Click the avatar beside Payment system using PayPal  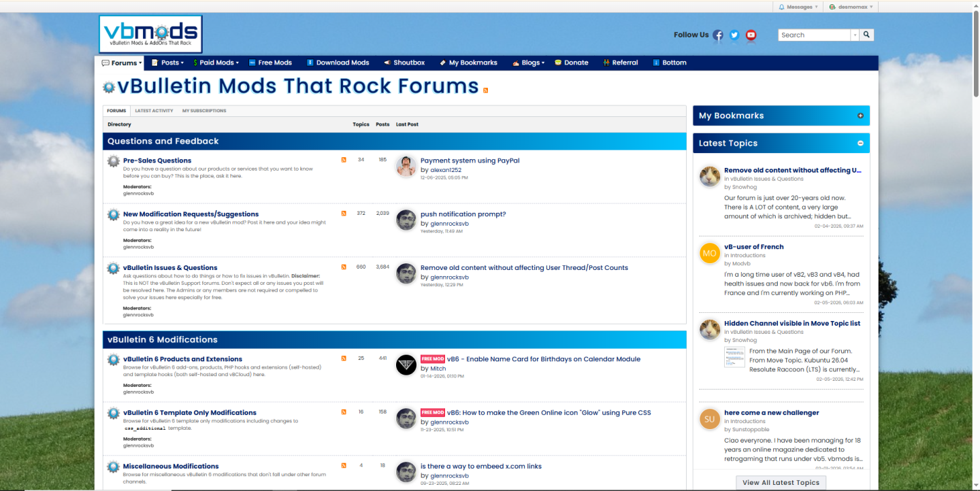pos(406,166)
